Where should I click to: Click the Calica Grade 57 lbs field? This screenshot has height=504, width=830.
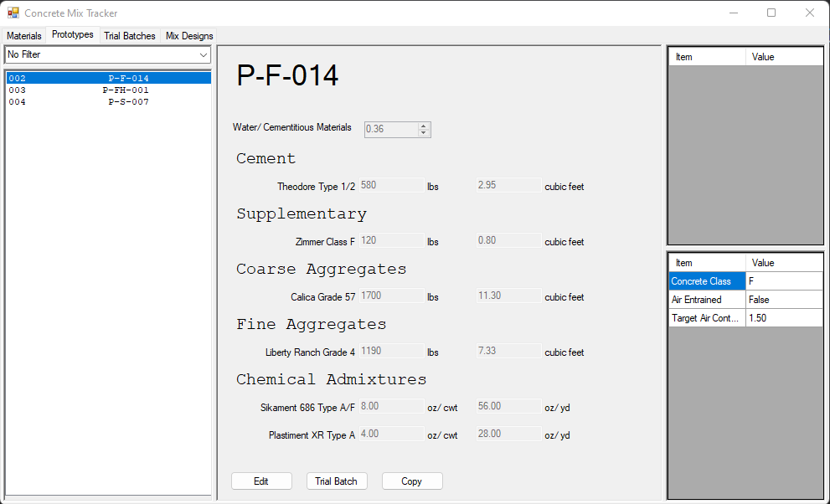coord(390,296)
